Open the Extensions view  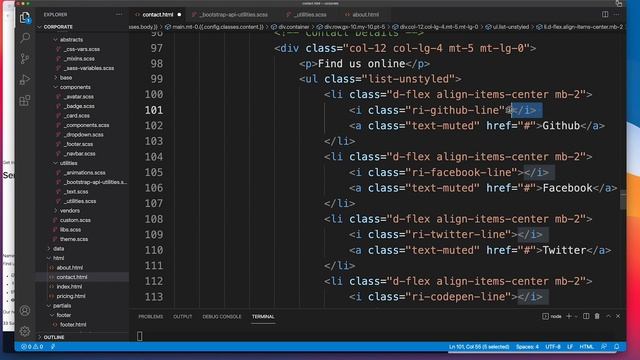coord(25,100)
